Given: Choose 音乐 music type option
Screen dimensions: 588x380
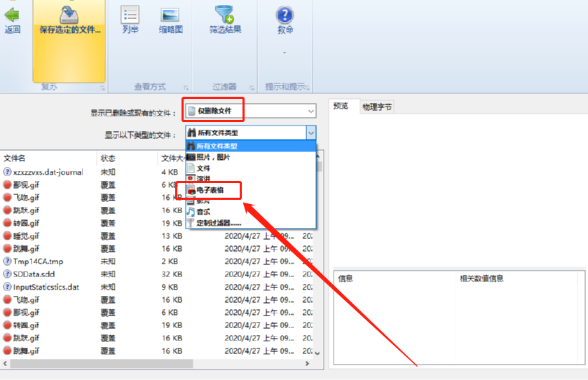Looking at the screenshot, I should click(x=251, y=212).
